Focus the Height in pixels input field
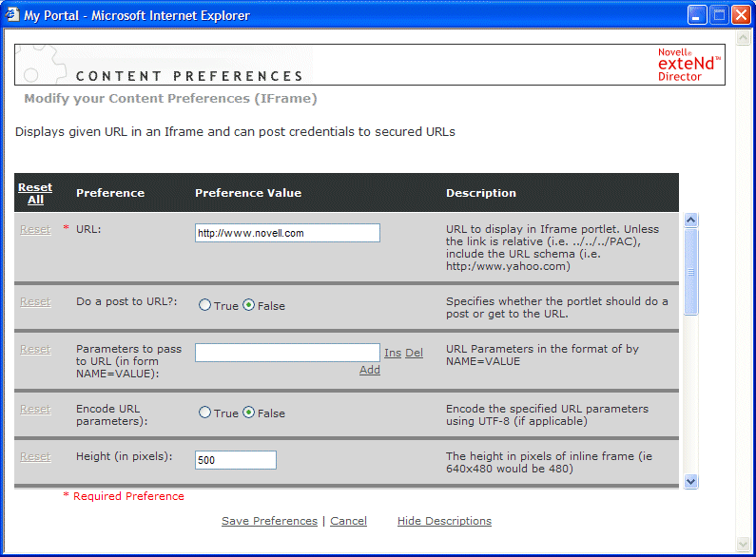 [235, 460]
